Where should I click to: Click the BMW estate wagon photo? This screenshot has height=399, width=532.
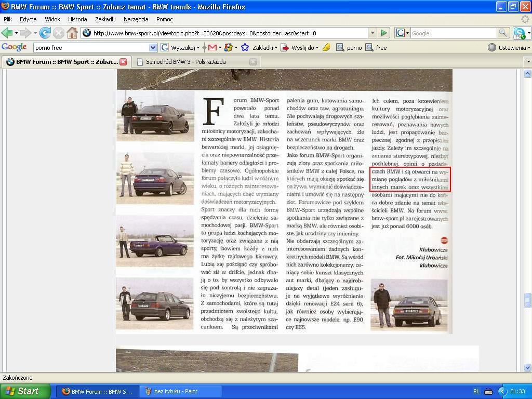pos(155,303)
